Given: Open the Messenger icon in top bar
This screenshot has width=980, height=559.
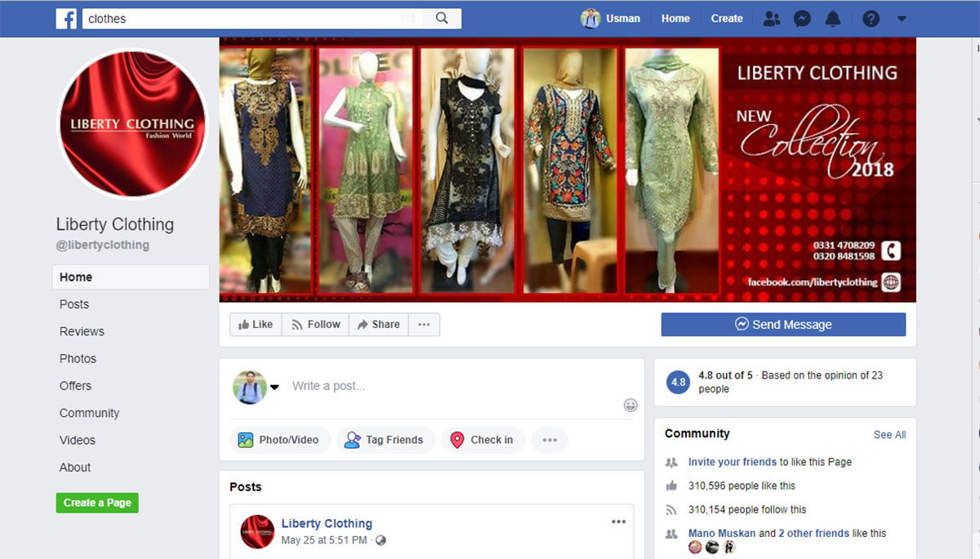Looking at the screenshot, I should click(x=803, y=18).
